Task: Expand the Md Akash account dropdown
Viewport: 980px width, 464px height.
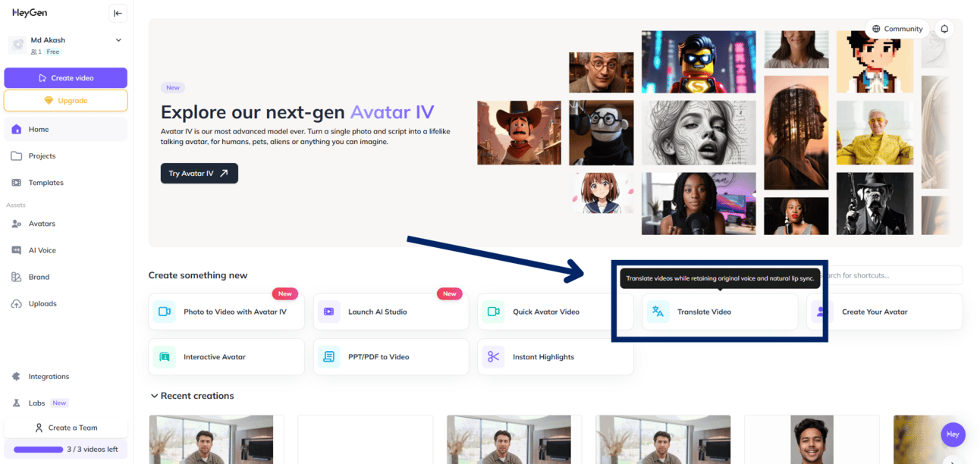Action: pos(118,40)
